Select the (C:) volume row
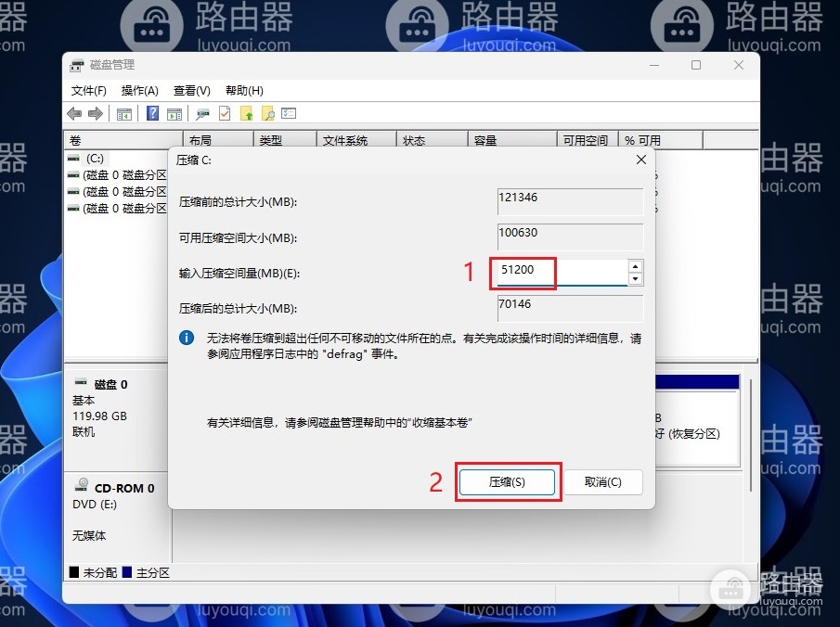This screenshot has width=840, height=627. pos(95,159)
